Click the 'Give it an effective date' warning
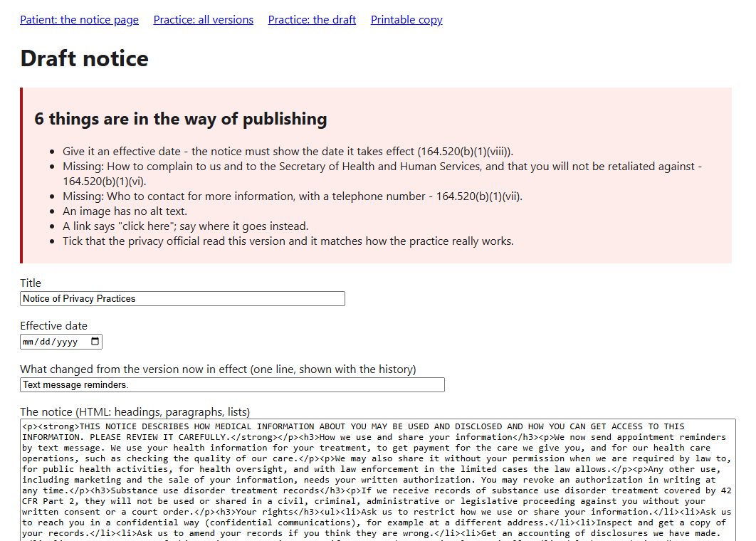 pos(288,152)
